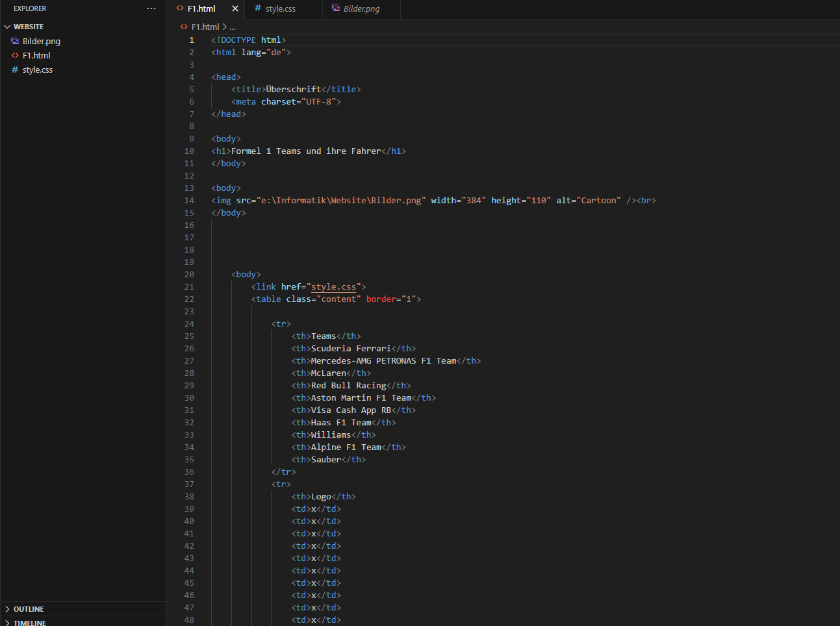Click the CSS icon on the style.css tab
The width and height of the screenshot is (840, 626).
pyautogui.click(x=256, y=9)
